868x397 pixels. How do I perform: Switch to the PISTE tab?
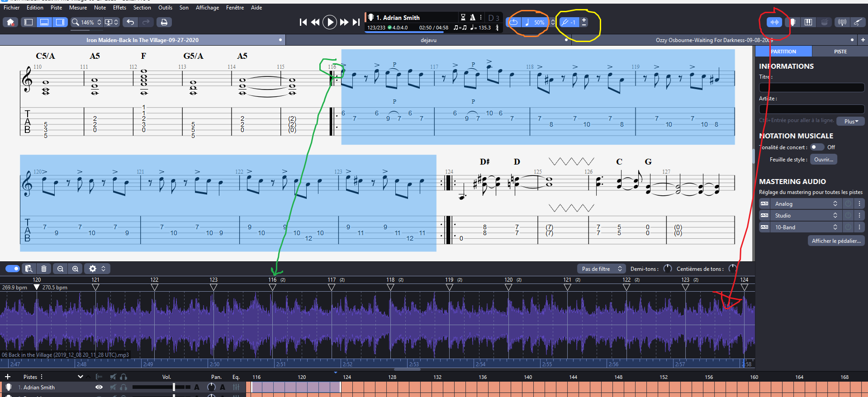(x=840, y=52)
